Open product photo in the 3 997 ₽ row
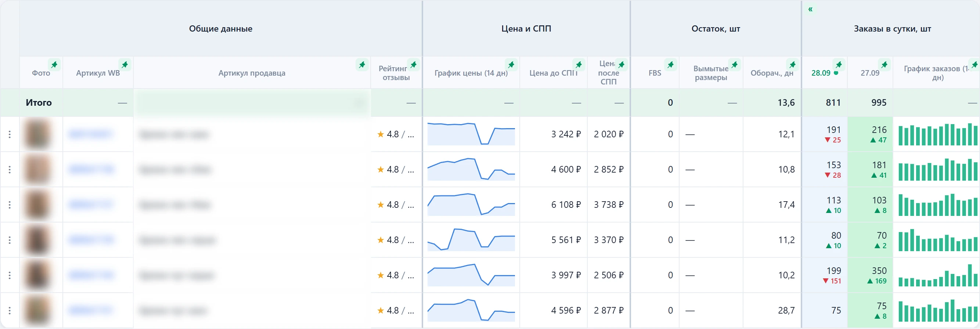980x329 pixels. point(37,275)
